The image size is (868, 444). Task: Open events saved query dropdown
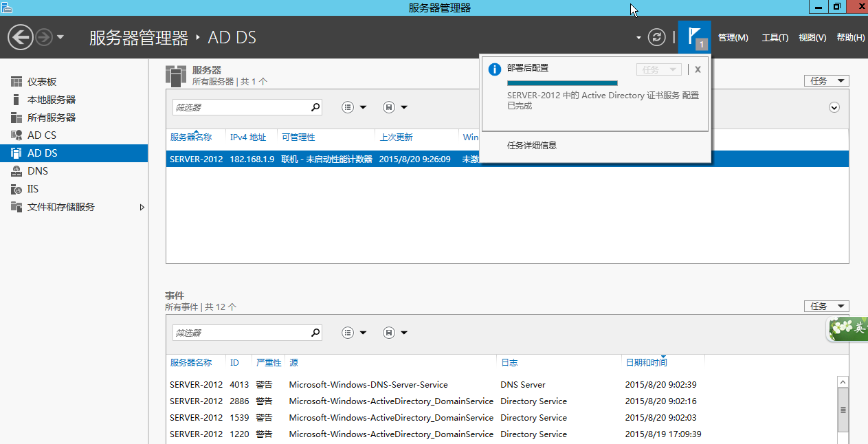[x=395, y=333]
